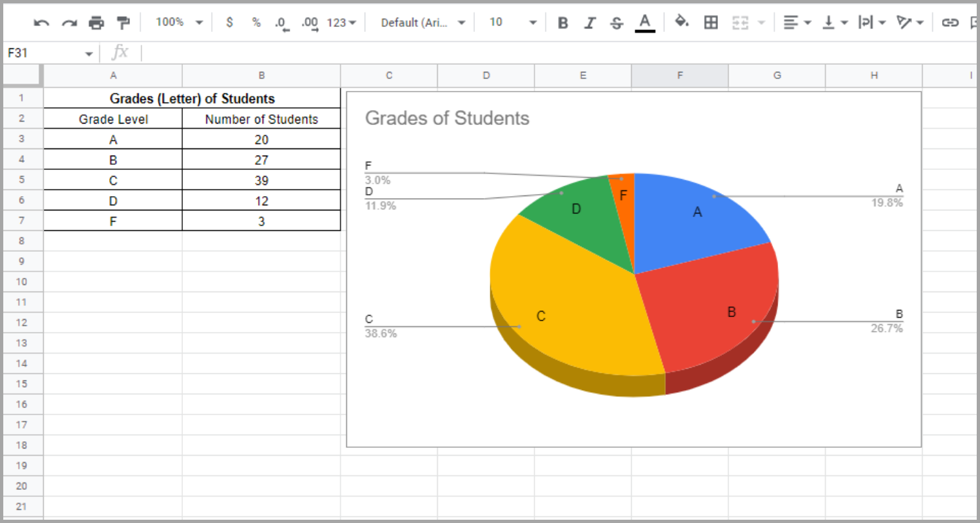
Task: Open the text color picker
Action: pyautogui.click(x=644, y=22)
